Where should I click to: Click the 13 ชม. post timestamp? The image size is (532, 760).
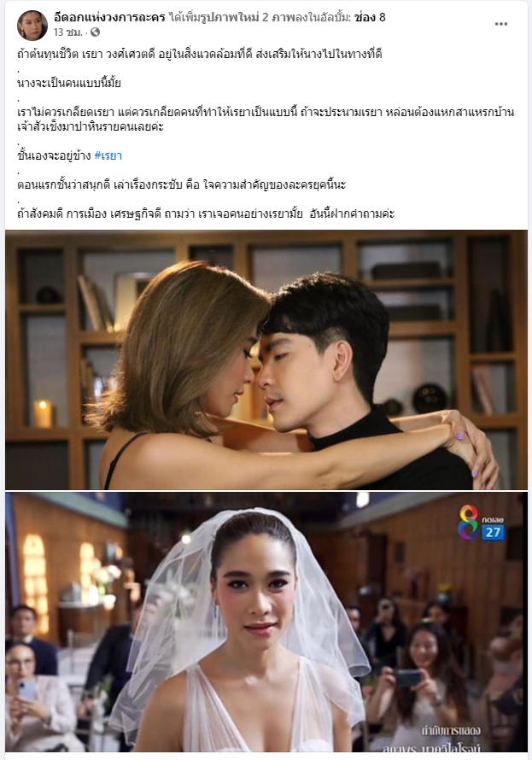67,32
